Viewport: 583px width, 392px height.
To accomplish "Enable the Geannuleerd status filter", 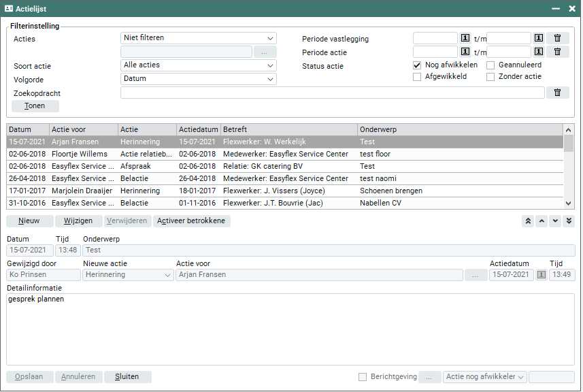I will tap(490, 65).
